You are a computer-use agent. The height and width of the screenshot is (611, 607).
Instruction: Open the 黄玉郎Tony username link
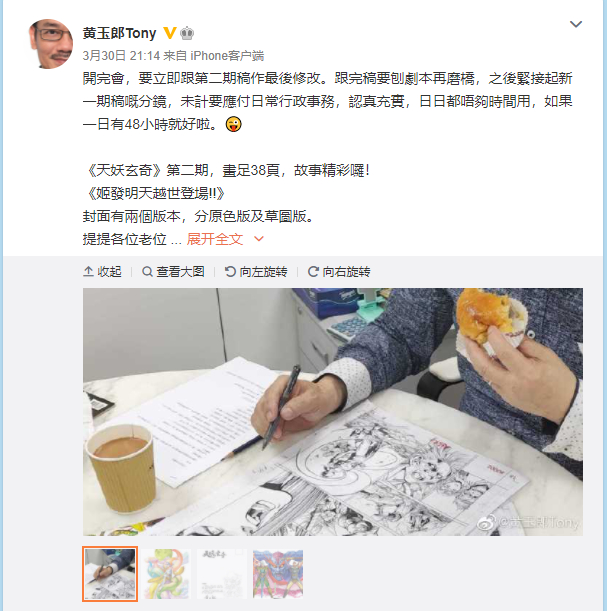(119, 33)
